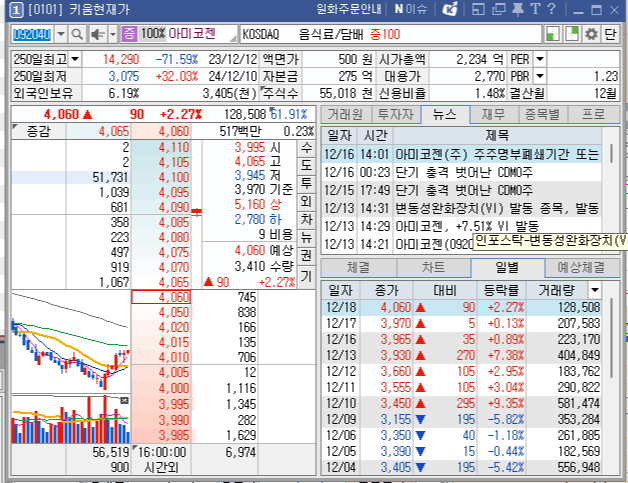Click the magnifier stock search icon
Screen dimensions: 628x483
(x=77, y=34)
